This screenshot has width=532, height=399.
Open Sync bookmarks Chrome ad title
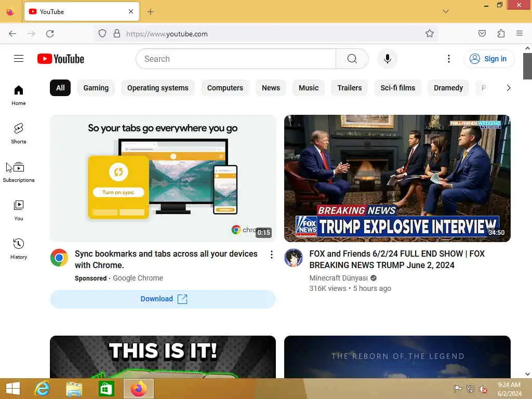(x=166, y=259)
